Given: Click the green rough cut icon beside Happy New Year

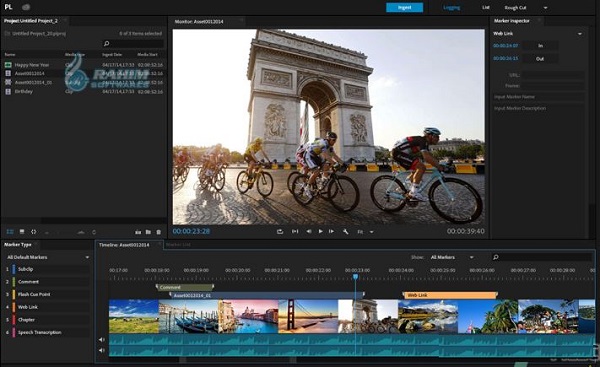Looking at the screenshot, I should pyautogui.click(x=8, y=65).
